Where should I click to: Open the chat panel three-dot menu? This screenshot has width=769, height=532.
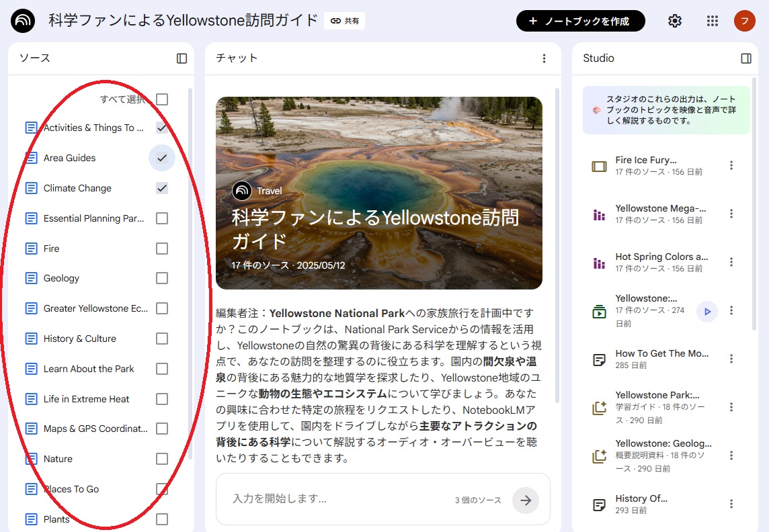click(x=544, y=58)
